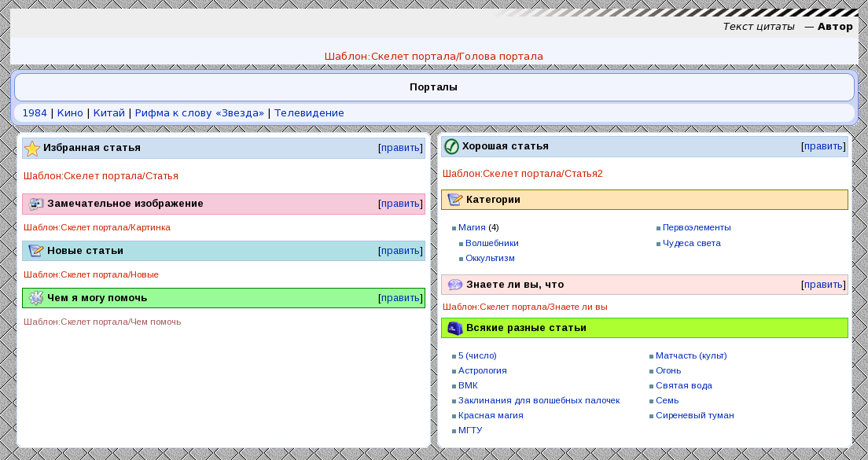
Task: Open the Заклинания для волшебных палочек article
Action: [x=539, y=400]
